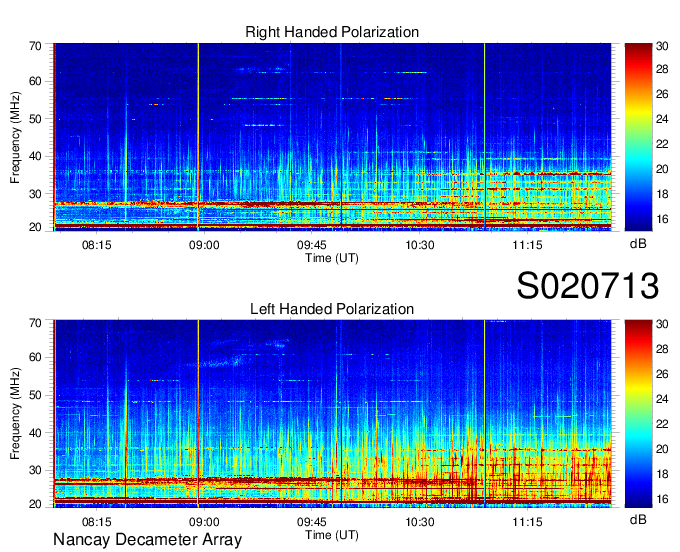Click the 50 MHz tick label on upper plot
Viewport: 680px width, 552px height.
point(36,119)
